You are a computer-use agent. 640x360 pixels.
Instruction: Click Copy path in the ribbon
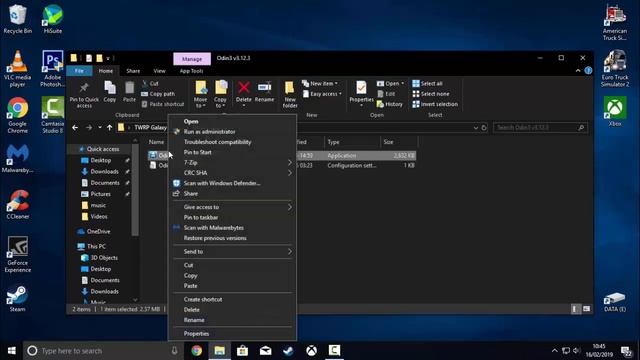click(158, 94)
